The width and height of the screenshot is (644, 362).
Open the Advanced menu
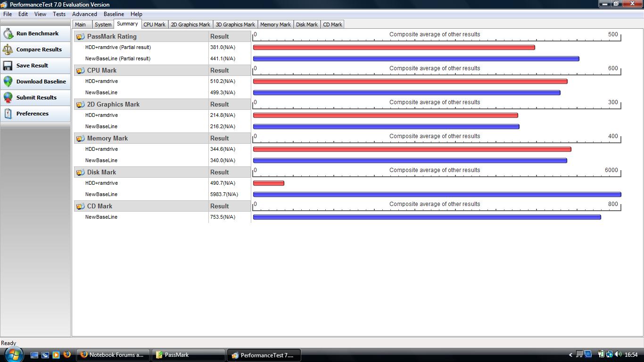(84, 14)
